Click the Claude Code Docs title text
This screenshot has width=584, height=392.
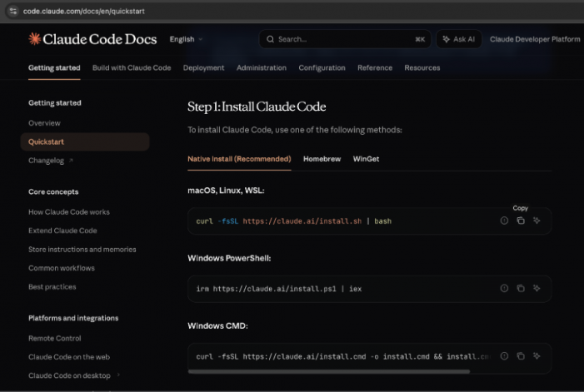pyautogui.click(x=99, y=39)
